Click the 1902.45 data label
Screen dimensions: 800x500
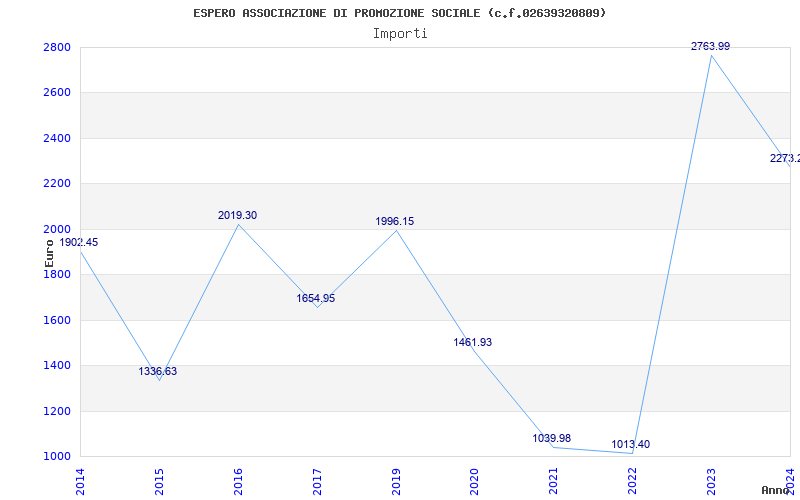(x=79, y=242)
